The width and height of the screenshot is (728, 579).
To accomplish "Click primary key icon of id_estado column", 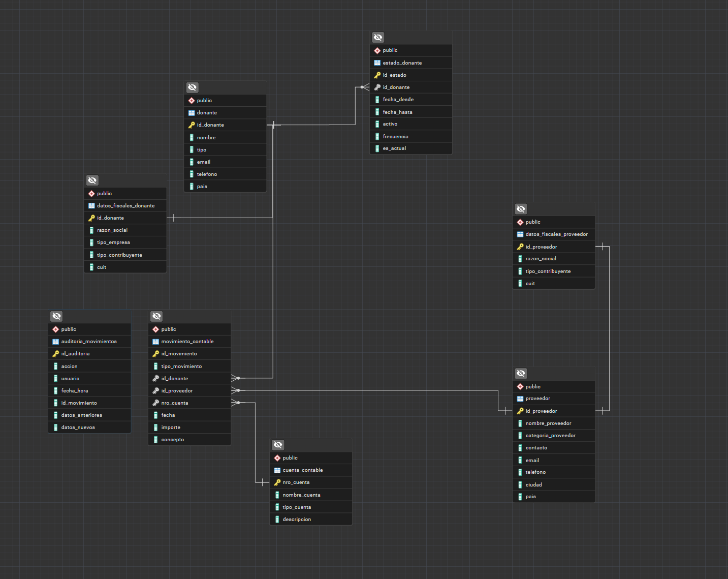I will point(377,75).
